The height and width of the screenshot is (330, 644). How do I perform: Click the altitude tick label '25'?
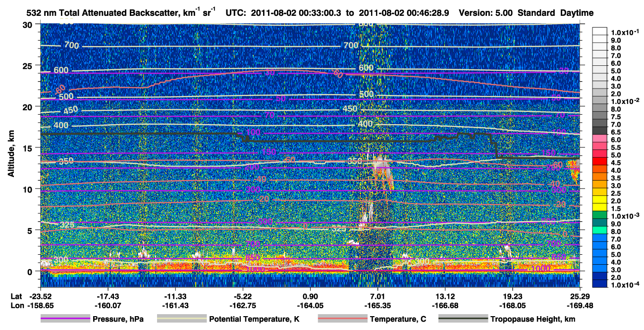tap(28, 66)
